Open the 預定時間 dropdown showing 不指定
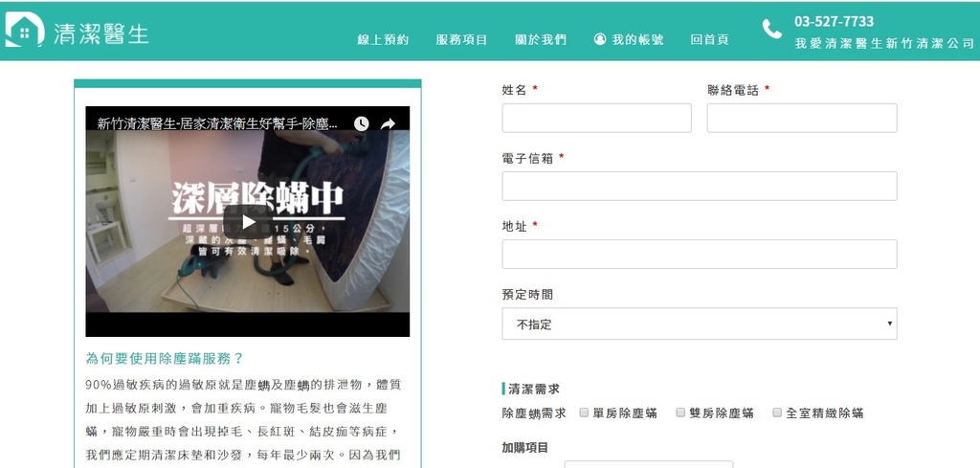 [699, 323]
